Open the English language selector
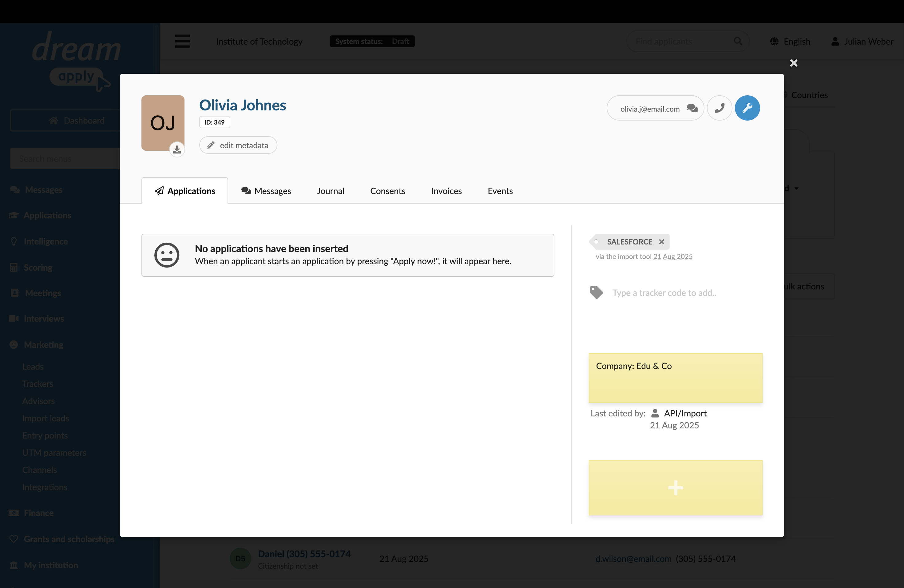904x588 pixels. [790, 42]
